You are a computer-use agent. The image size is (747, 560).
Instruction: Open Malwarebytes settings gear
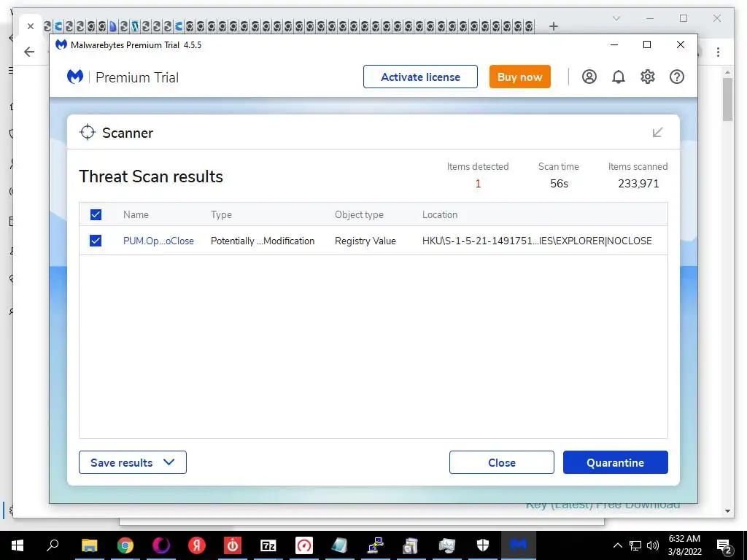648,77
